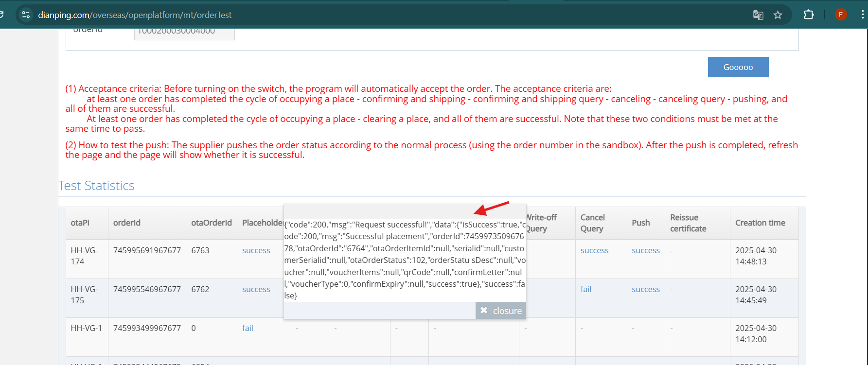
Task: Click the X icon on closure button
Action: pyautogui.click(x=484, y=311)
